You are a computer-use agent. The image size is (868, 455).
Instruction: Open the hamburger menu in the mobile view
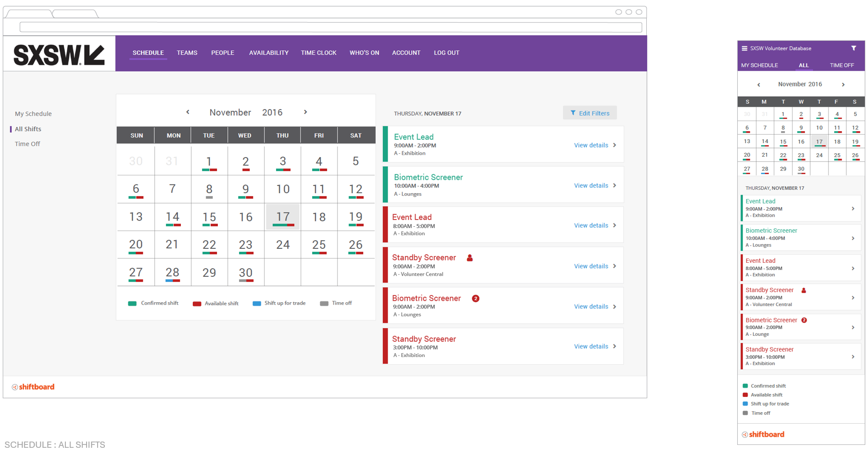coord(744,49)
